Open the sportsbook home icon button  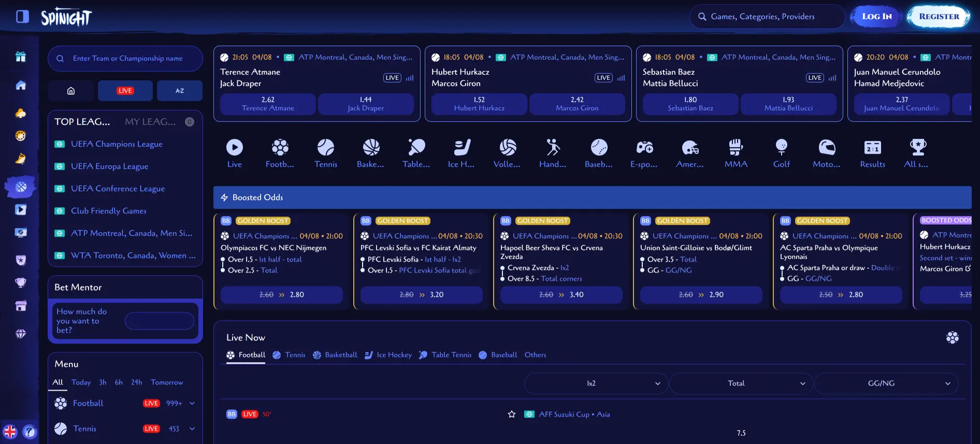pos(71,91)
